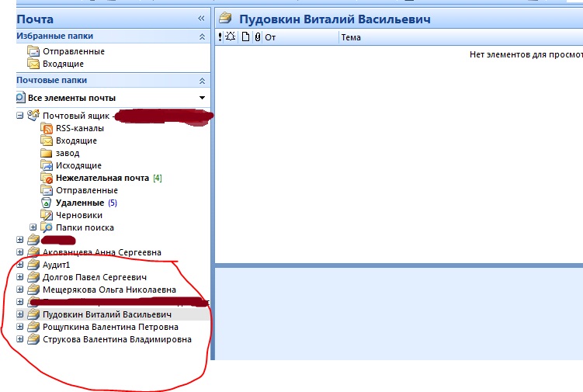Expand the Папки поиска node
The width and height of the screenshot is (583, 392).
coord(33,227)
